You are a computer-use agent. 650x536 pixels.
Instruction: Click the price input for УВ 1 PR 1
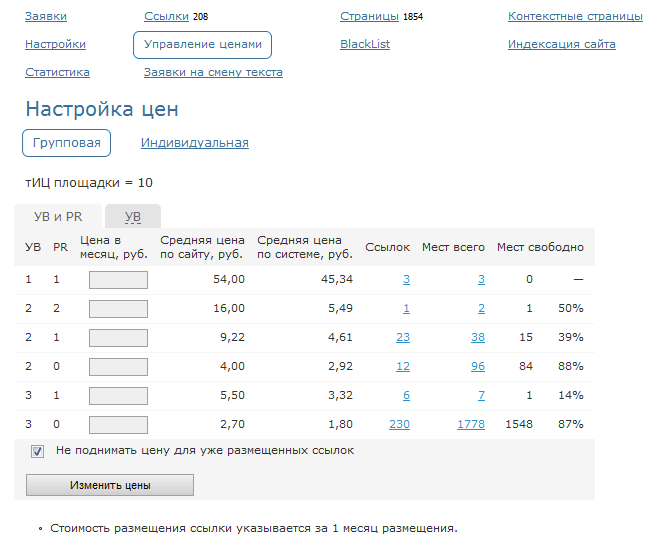pyautogui.click(x=118, y=280)
